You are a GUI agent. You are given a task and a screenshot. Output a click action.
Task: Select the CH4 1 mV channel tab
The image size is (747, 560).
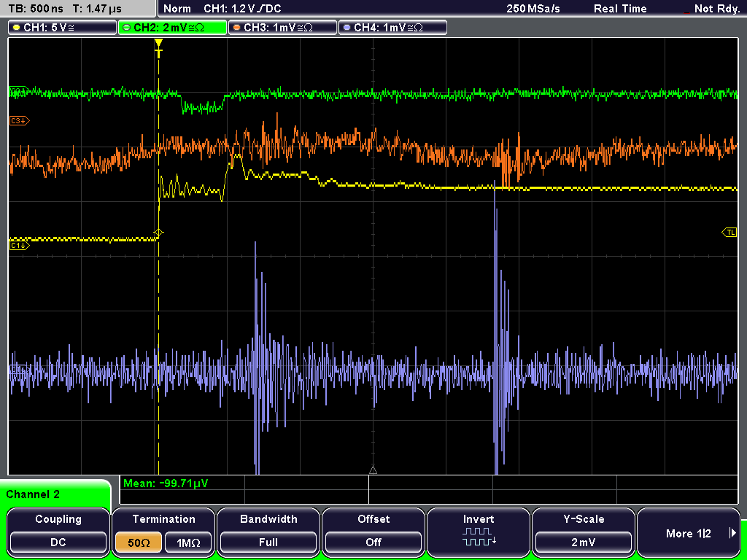[392, 28]
